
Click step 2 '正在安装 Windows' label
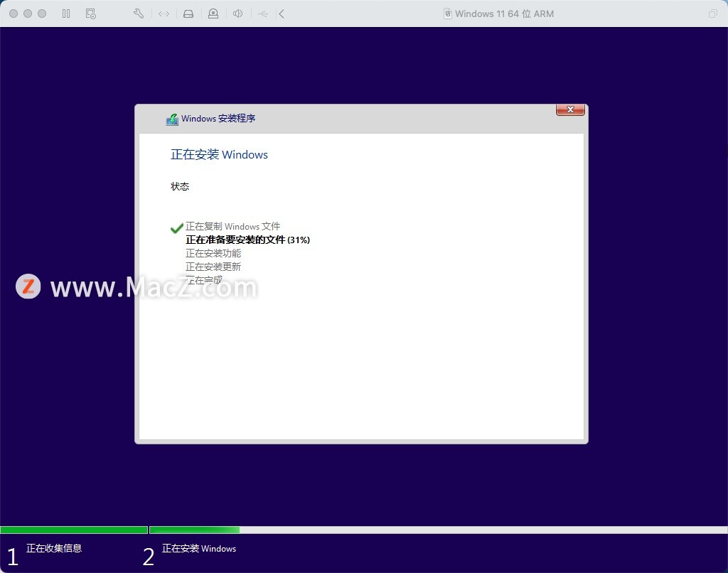(x=199, y=548)
